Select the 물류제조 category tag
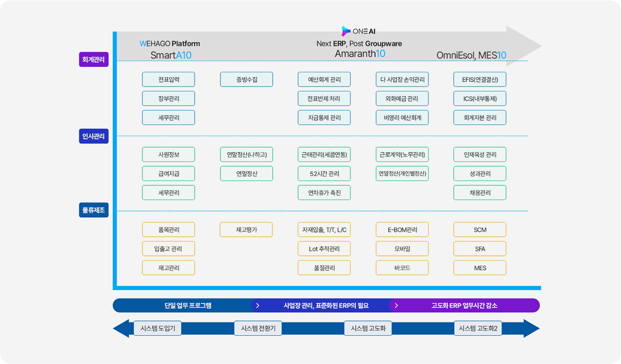 pos(94,210)
